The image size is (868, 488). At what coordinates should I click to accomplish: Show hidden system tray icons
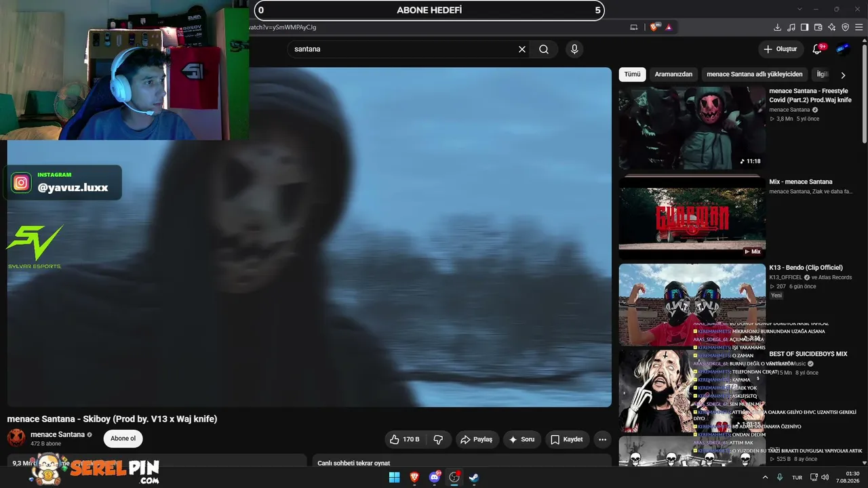tap(765, 477)
